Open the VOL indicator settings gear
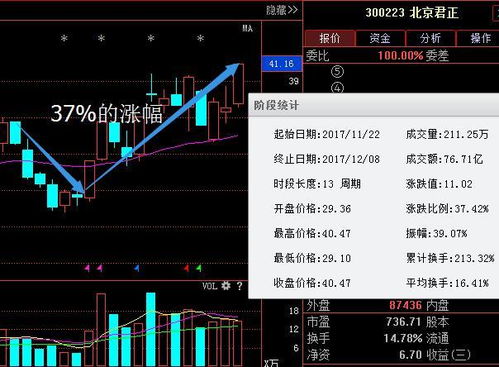 click(226, 286)
